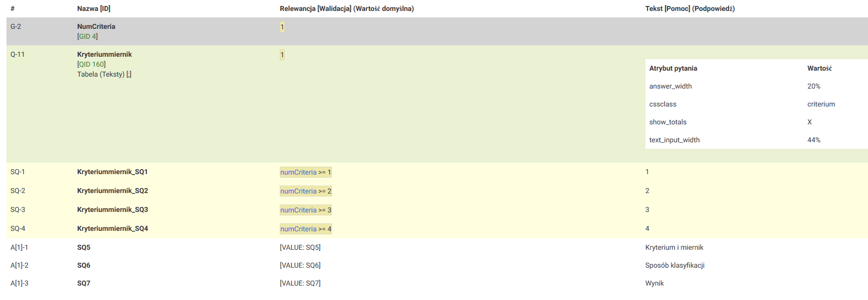Click the SQ7 answer name
Image resolution: width=868 pixels, height=300 pixels.
(x=84, y=283)
